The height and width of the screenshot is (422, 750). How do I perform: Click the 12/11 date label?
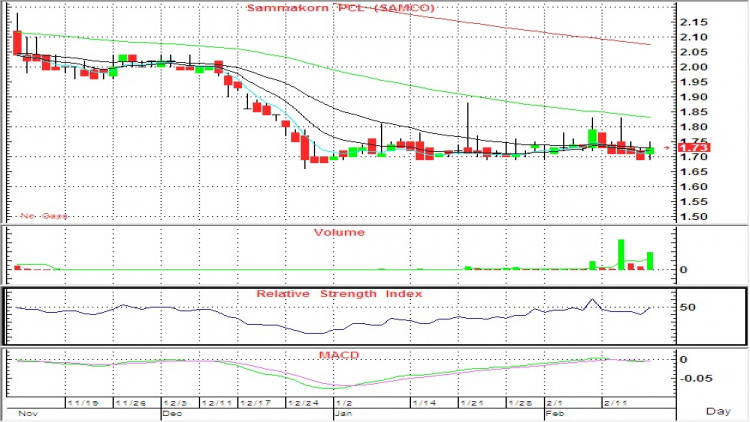[217, 403]
